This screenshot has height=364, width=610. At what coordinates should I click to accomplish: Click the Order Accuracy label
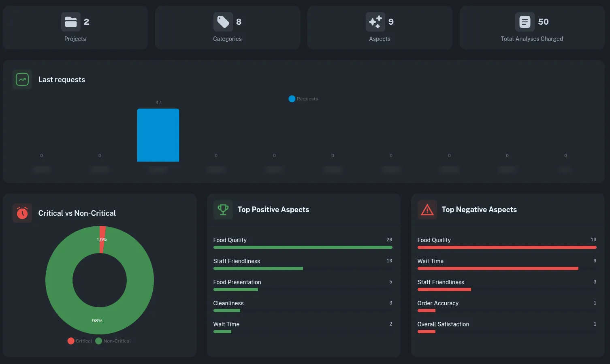[x=438, y=303]
